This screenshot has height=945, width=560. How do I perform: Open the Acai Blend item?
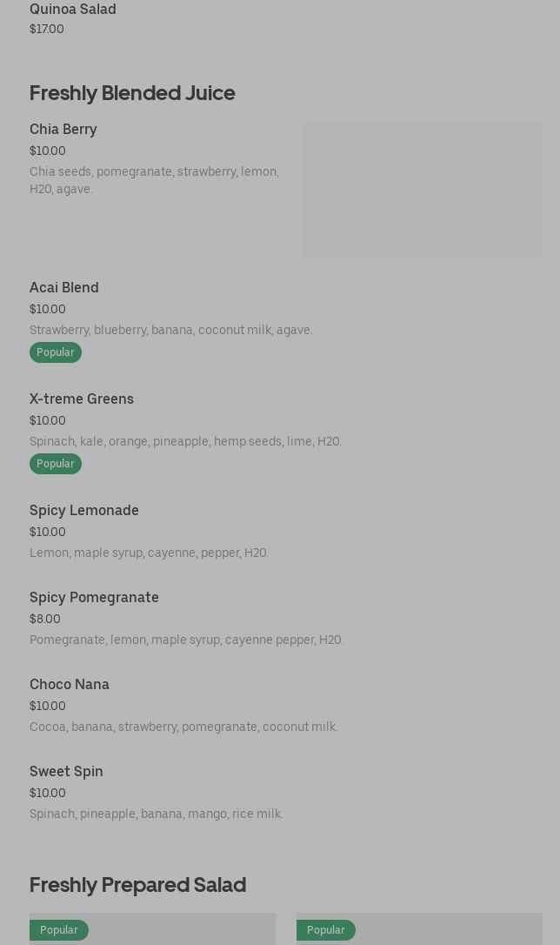coord(64,287)
